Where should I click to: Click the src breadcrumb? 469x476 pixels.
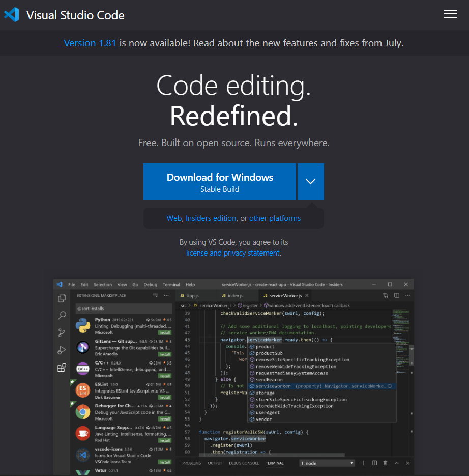(x=184, y=305)
